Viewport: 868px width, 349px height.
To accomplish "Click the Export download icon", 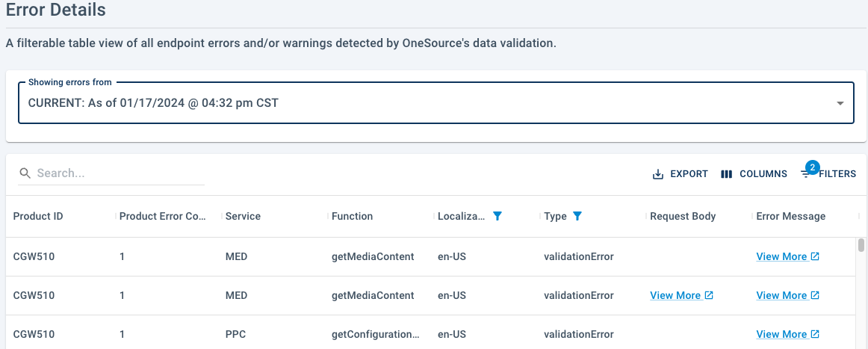I will (x=657, y=174).
